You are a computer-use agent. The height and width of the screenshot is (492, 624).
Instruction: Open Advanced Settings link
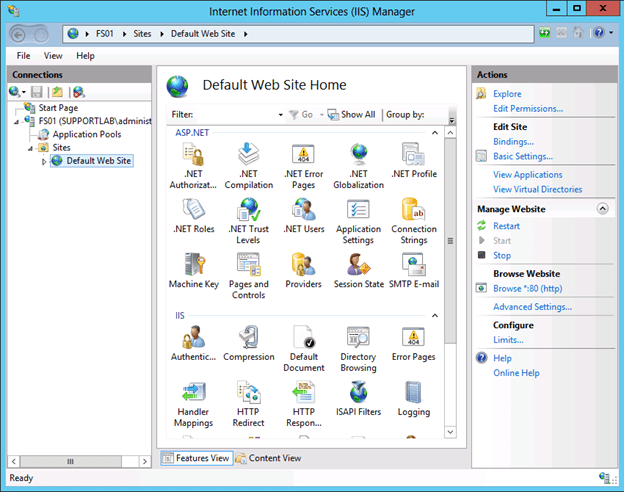(532, 307)
